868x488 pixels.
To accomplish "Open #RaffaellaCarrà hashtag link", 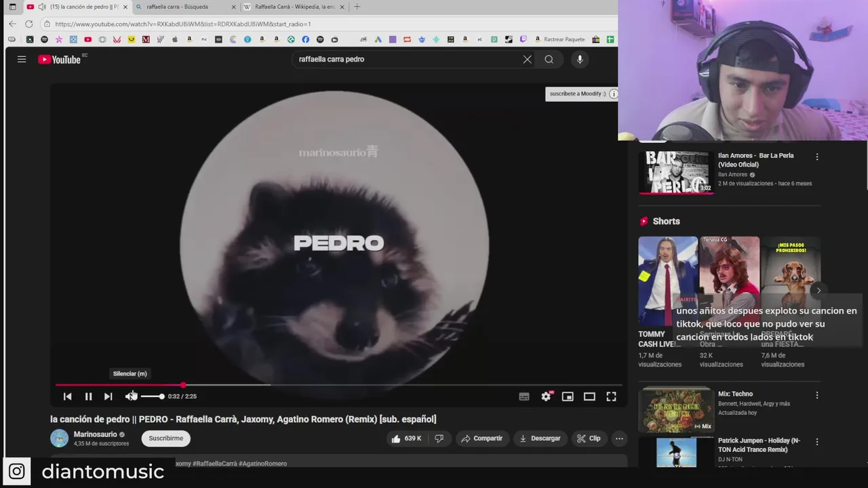I will [x=214, y=464].
